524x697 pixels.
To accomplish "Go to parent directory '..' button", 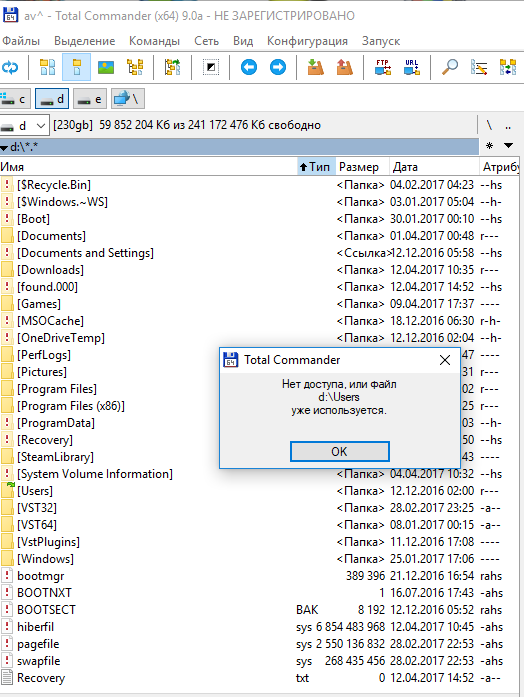I will (508, 126).
